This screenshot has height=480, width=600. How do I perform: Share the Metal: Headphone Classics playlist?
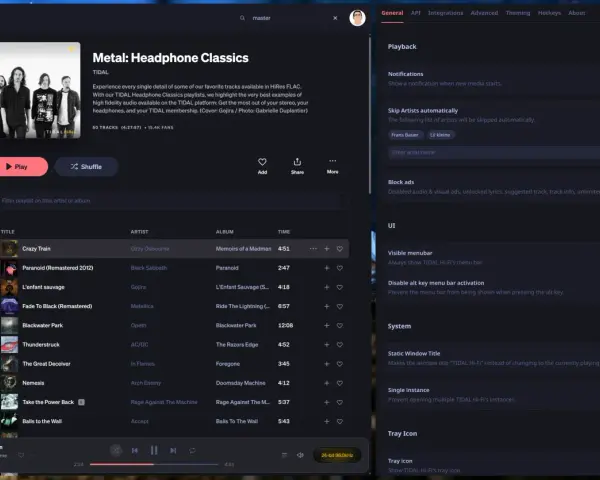coord(297,166)
